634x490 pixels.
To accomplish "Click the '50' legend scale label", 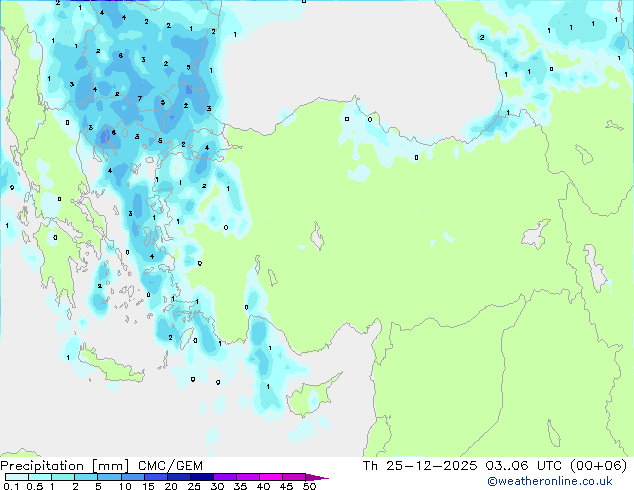I will pos(309,486).
